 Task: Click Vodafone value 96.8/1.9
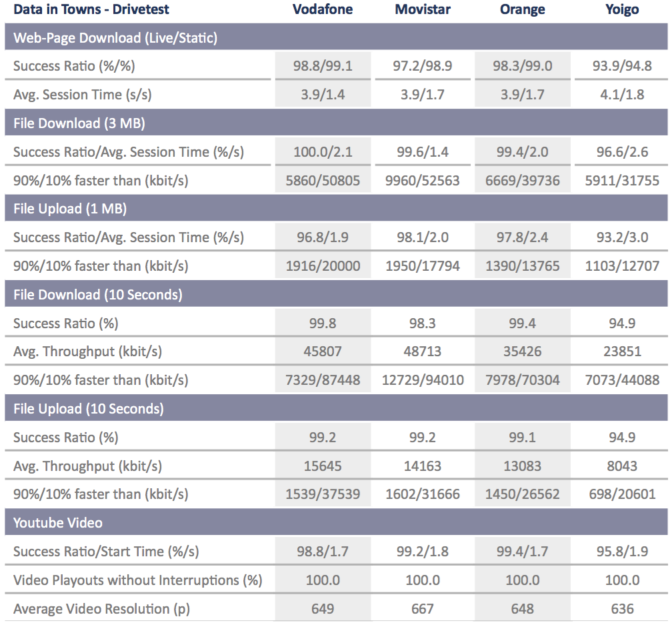pos(323,237)
